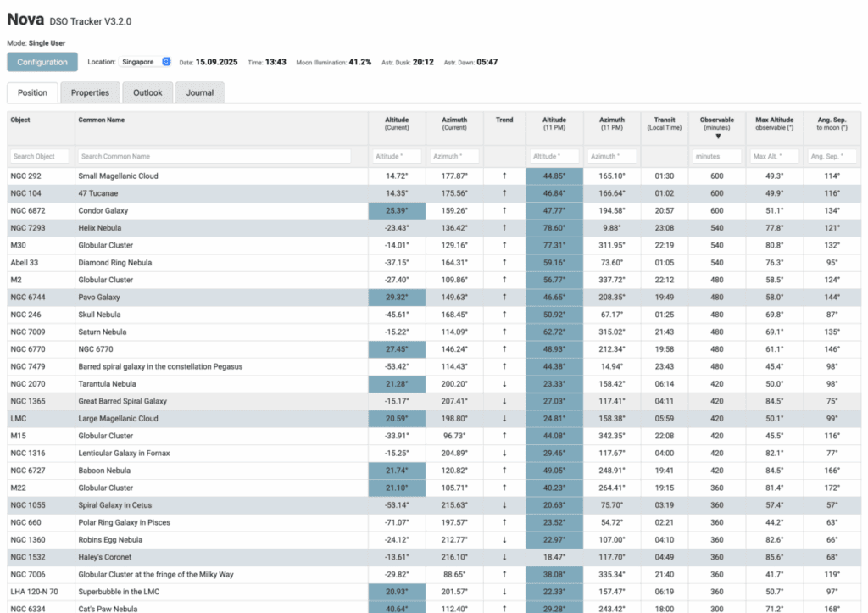Viewport: 868px width, 613px height.
Task: Sort by the Transit local time header
Action: tap(664, 123)
